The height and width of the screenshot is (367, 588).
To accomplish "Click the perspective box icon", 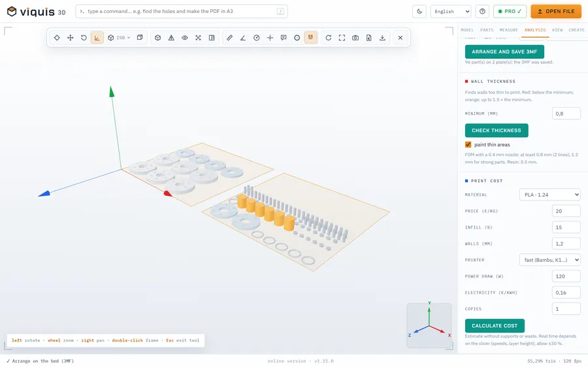I will [x=140, y=37].
